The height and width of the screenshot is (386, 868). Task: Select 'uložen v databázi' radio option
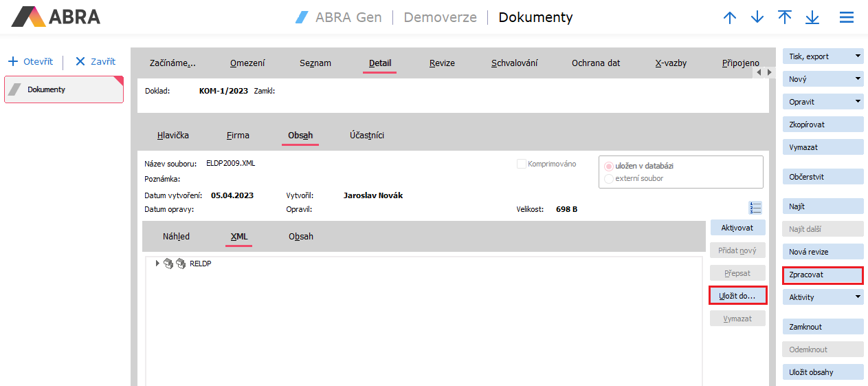coord(608,166)
